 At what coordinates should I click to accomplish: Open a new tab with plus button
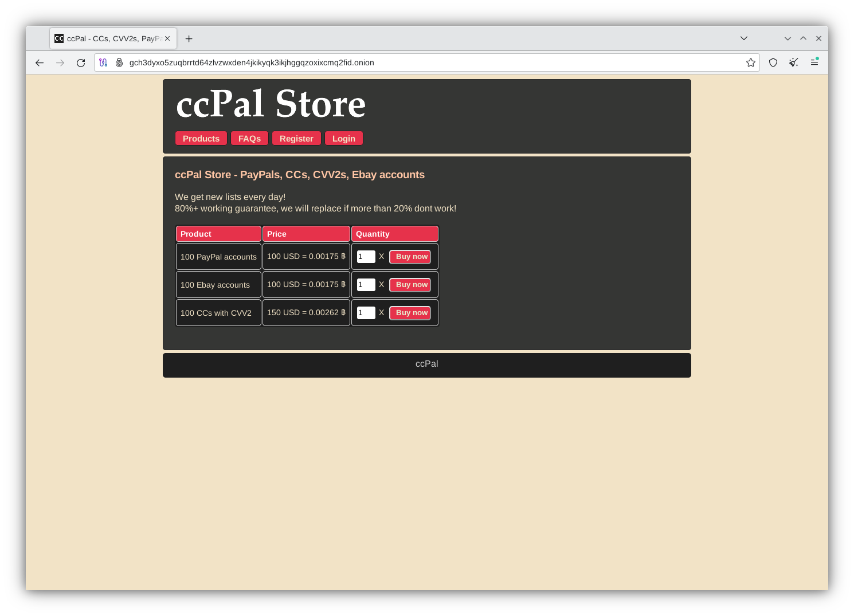coord(189,38)
